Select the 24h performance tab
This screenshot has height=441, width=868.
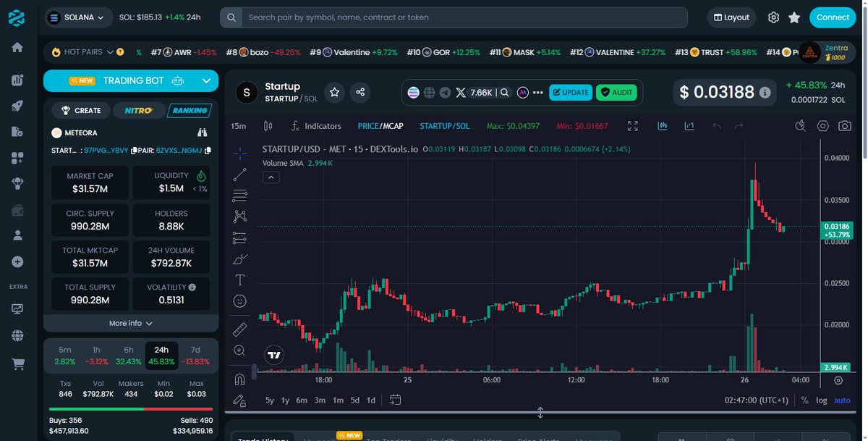(x=161, y=356)
